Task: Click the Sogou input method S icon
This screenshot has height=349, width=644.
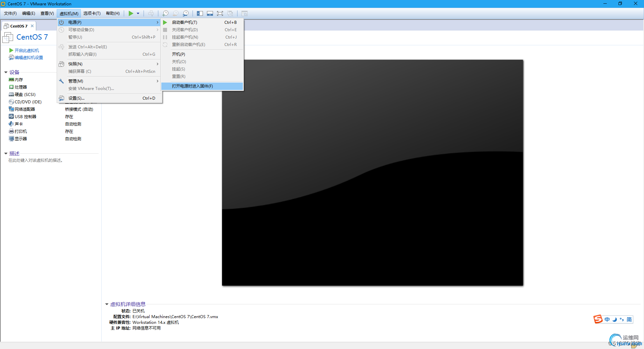Action: (598, 319)
